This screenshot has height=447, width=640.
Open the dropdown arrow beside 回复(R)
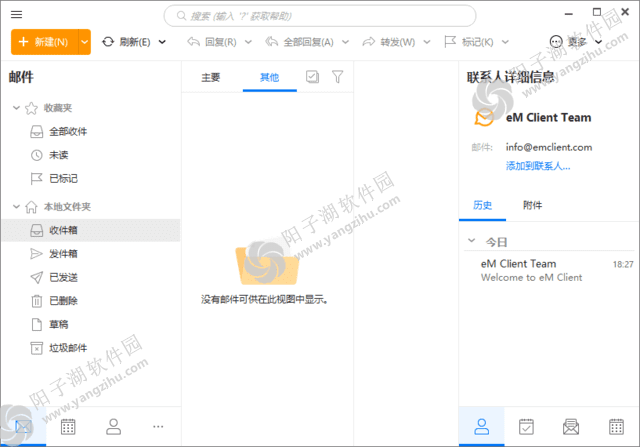pos(248,42)
